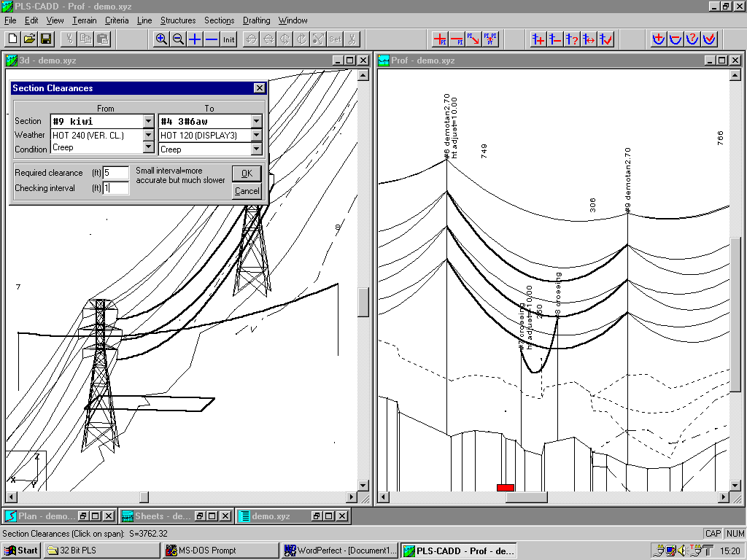Click the red plus Add PI icon
Image resolution: width=747 pixels, height=560 pixels.
(x=440, y=39)
